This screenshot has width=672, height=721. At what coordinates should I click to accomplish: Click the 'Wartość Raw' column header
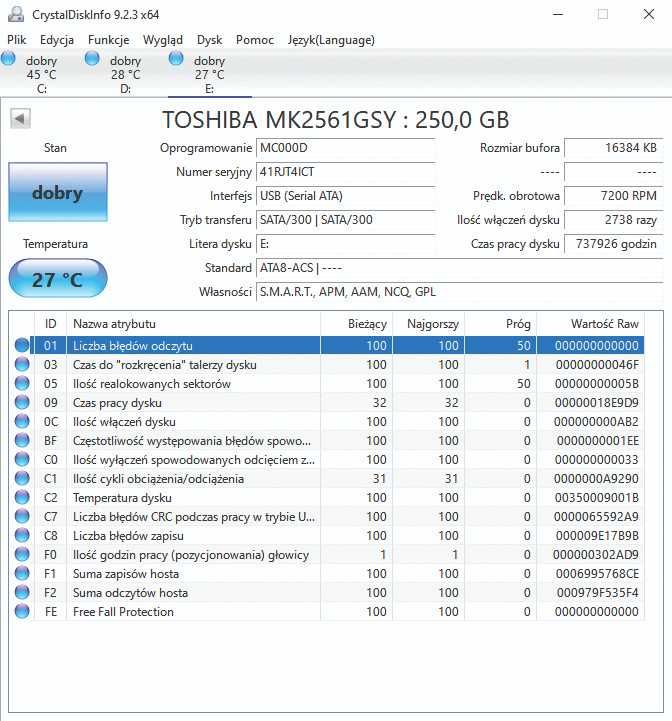(x=591, y=324)
